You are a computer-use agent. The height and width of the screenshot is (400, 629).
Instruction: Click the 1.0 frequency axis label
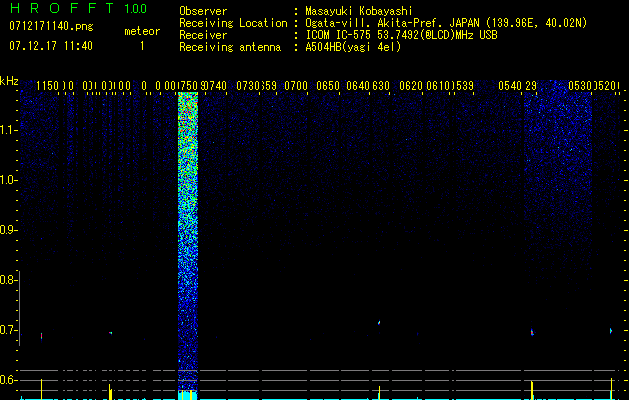pos(8,180)
